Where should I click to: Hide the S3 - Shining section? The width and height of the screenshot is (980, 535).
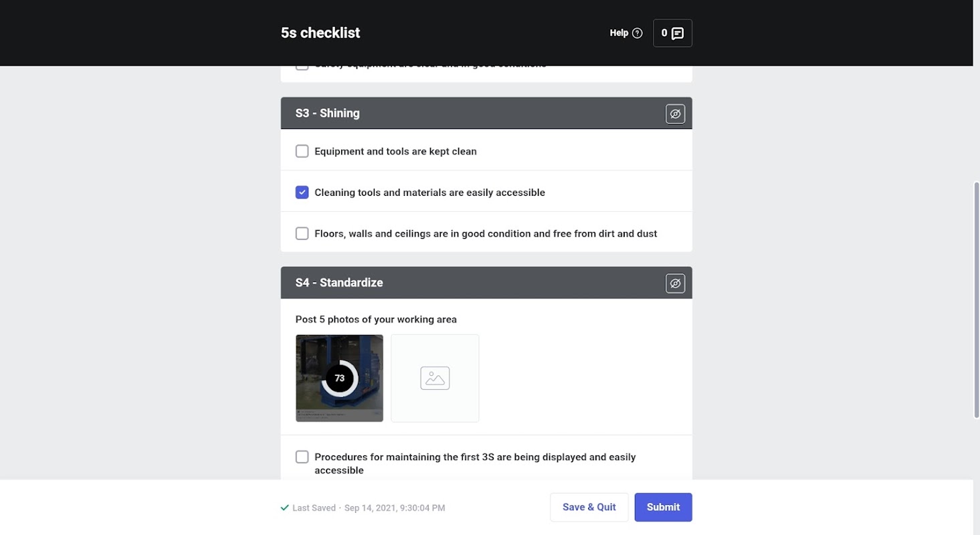click(x=675, y=114)
